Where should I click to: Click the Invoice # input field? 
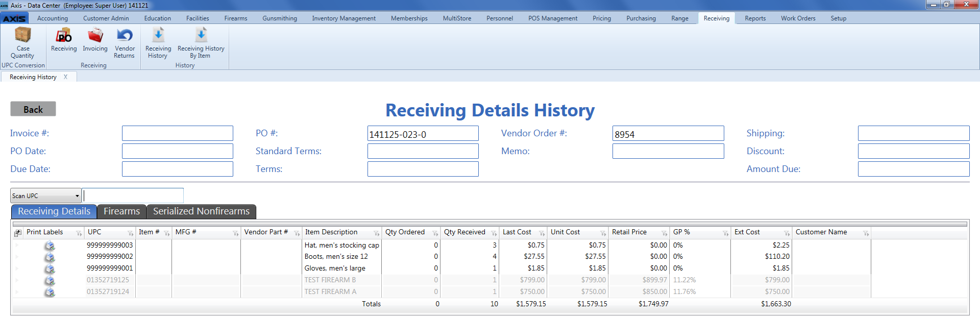tap(178, 133)
